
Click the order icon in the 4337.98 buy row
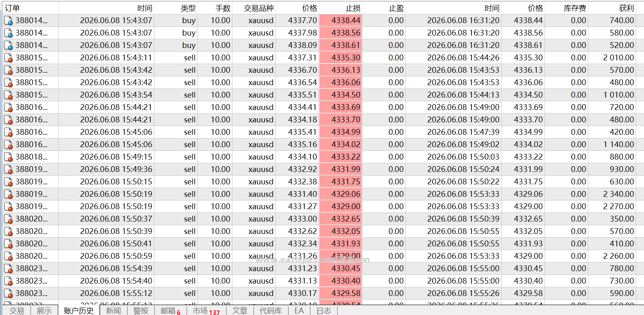tap(8, 33)
